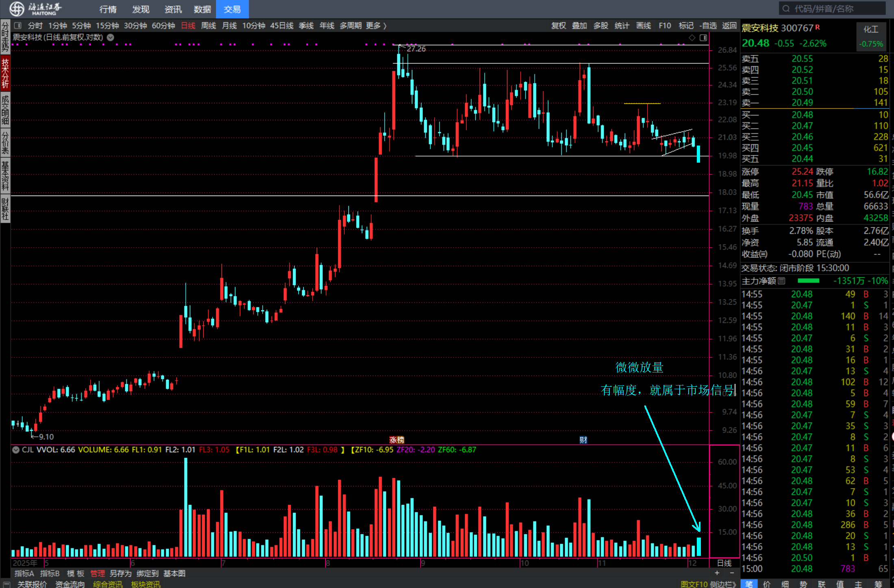The width and height of the screenshot is (894, 588).
Task: Click the search magnifier icon
Action: point(786,9)
